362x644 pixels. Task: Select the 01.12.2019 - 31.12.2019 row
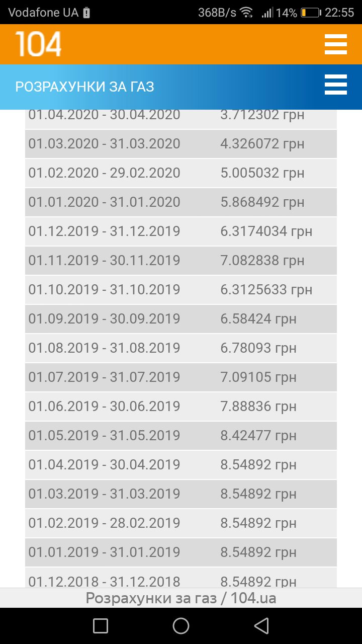[x=104, y=231]
